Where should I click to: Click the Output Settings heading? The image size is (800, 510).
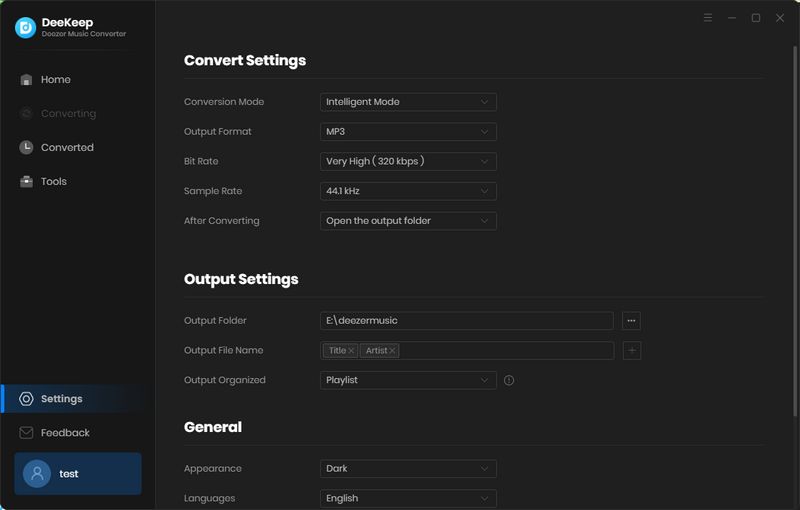click(x=241, y=279)
